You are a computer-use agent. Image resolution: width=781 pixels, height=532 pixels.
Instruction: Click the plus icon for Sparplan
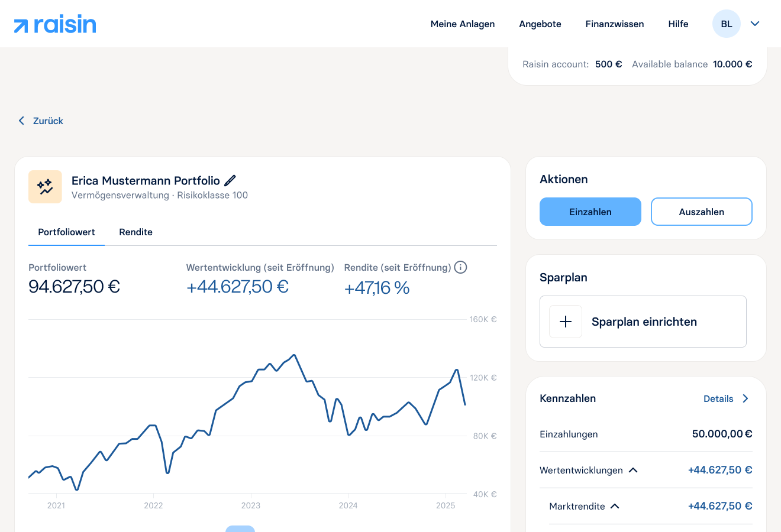566,322
